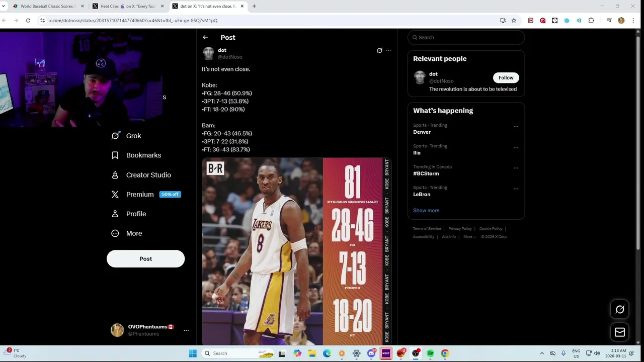Open options for the LeBron trend
This screenshot has width=644, height=362.
point(516,189)
